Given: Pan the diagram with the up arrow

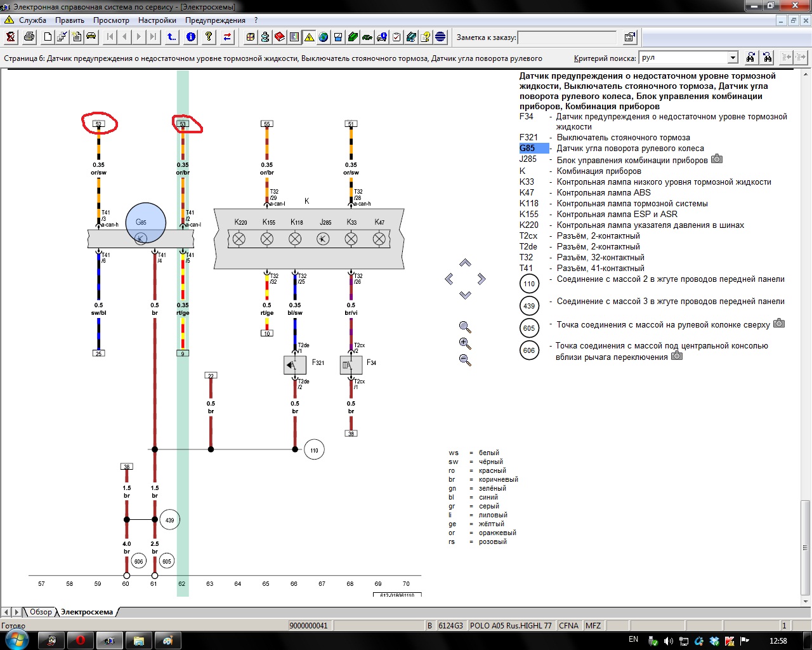Looking at the screenshot, I should (465, 263).
